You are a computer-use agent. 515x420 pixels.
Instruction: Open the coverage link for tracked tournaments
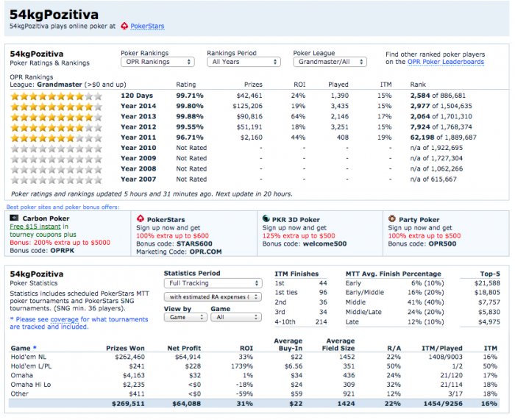coord(65,319)
